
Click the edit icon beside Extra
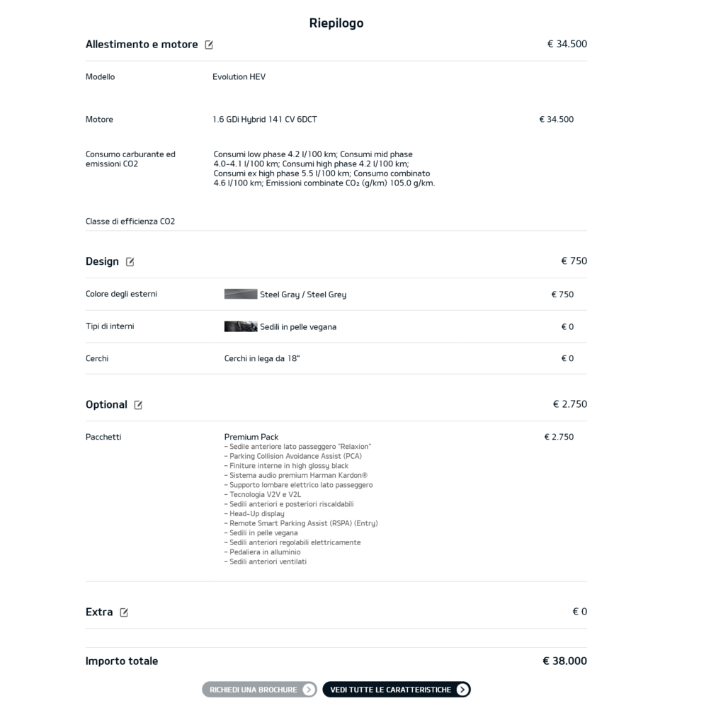point(124,612)
